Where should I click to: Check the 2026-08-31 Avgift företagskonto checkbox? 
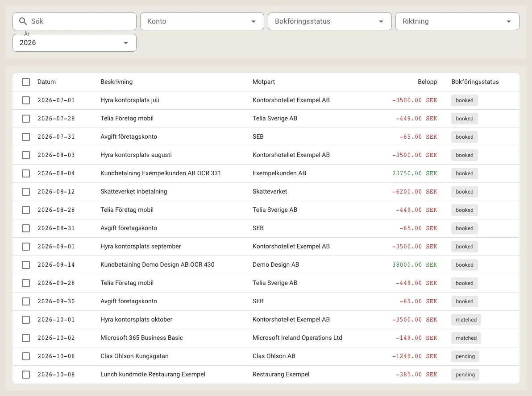26,228
